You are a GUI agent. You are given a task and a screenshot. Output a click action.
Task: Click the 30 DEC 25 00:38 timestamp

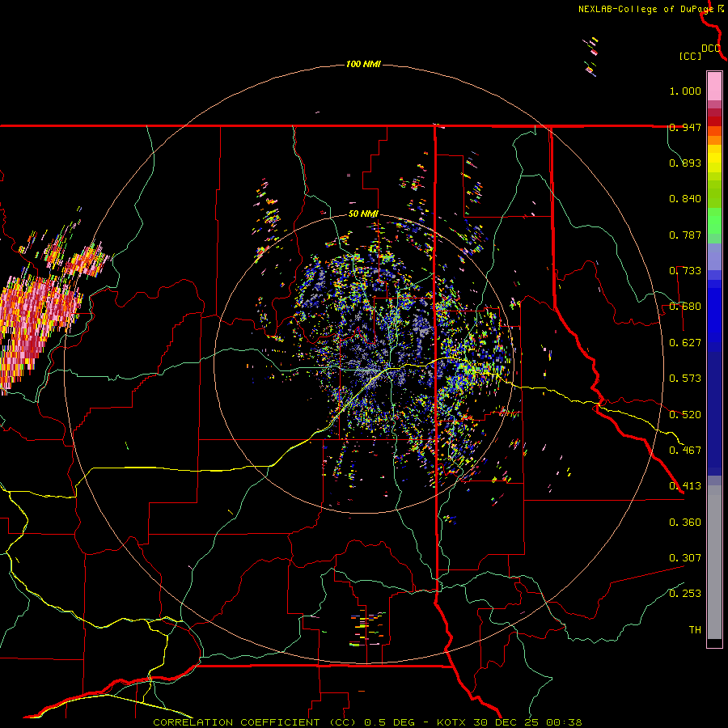[x=527, y=722]
